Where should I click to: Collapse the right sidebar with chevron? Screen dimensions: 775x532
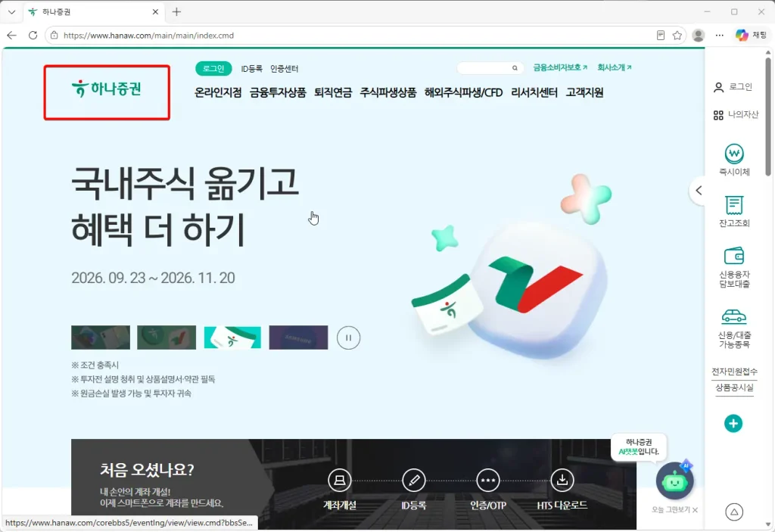[699, 191]
